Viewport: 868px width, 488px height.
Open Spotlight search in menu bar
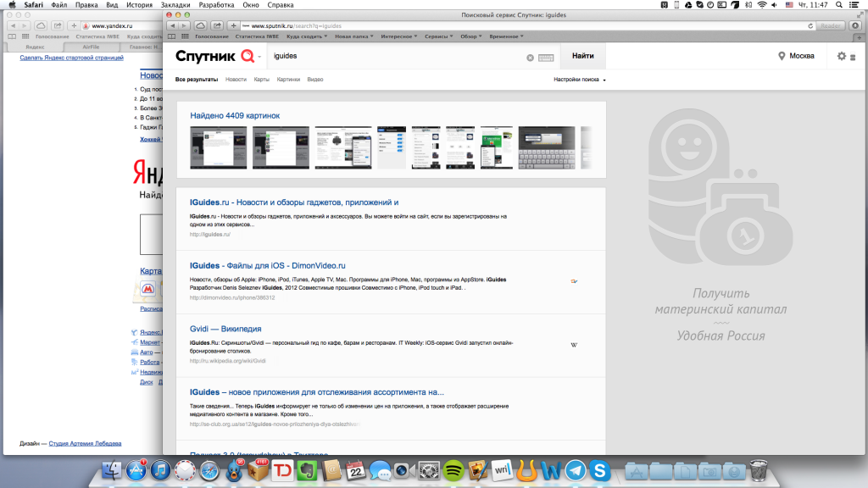point(839,5)
